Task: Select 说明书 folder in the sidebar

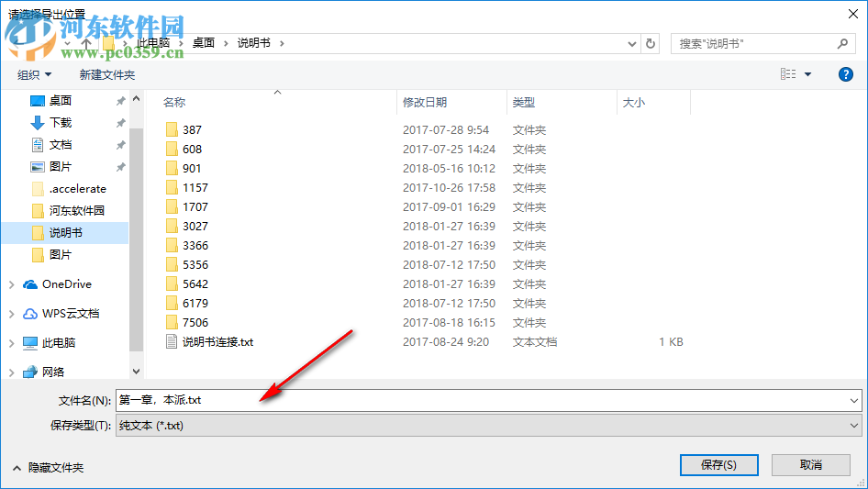Action: point(65,233)
